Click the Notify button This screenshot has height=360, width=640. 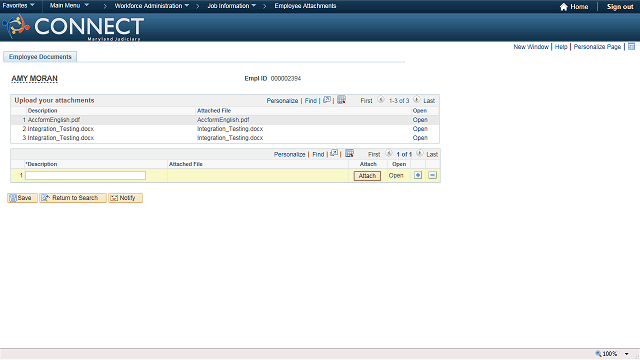click(x=125, y=198)
